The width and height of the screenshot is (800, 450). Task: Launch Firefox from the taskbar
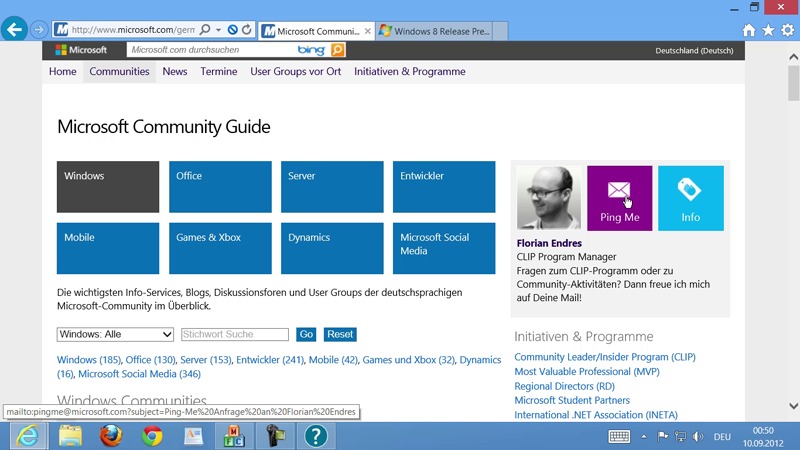(111, 436)
